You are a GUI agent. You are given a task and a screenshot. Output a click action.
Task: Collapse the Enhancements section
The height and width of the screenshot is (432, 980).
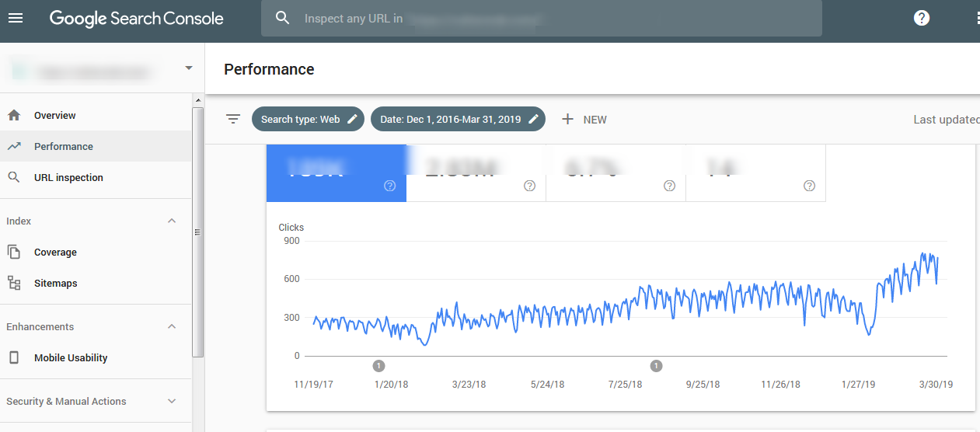pos(173,327)
